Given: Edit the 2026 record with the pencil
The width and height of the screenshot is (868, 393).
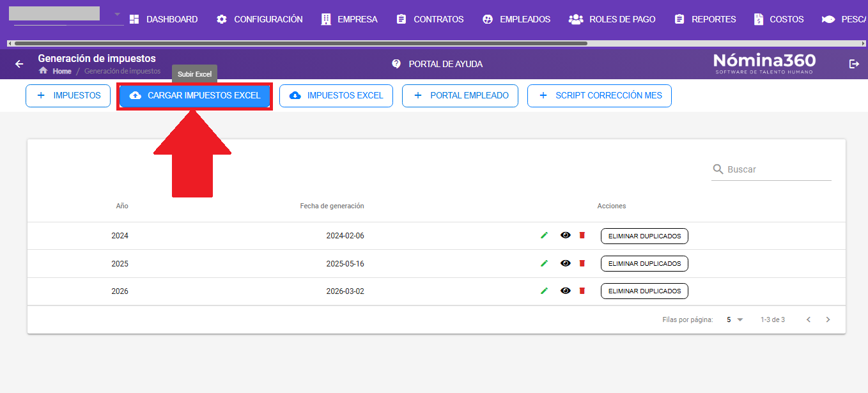Looking at the screenshot, I should coord(544,291).
